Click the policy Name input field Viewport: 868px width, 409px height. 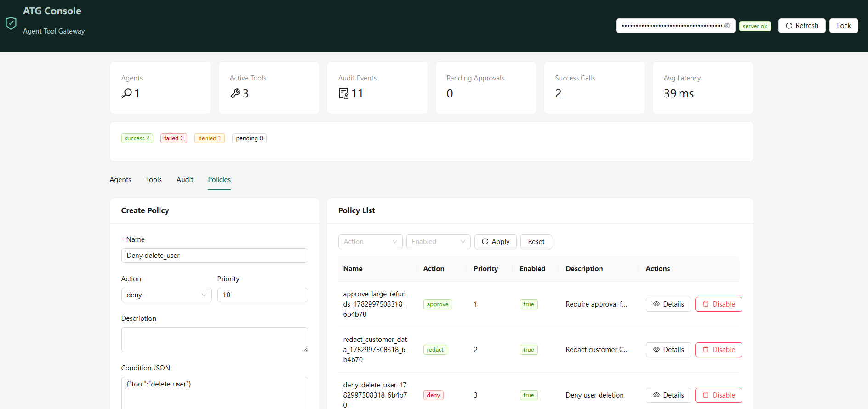coord(215,256)
